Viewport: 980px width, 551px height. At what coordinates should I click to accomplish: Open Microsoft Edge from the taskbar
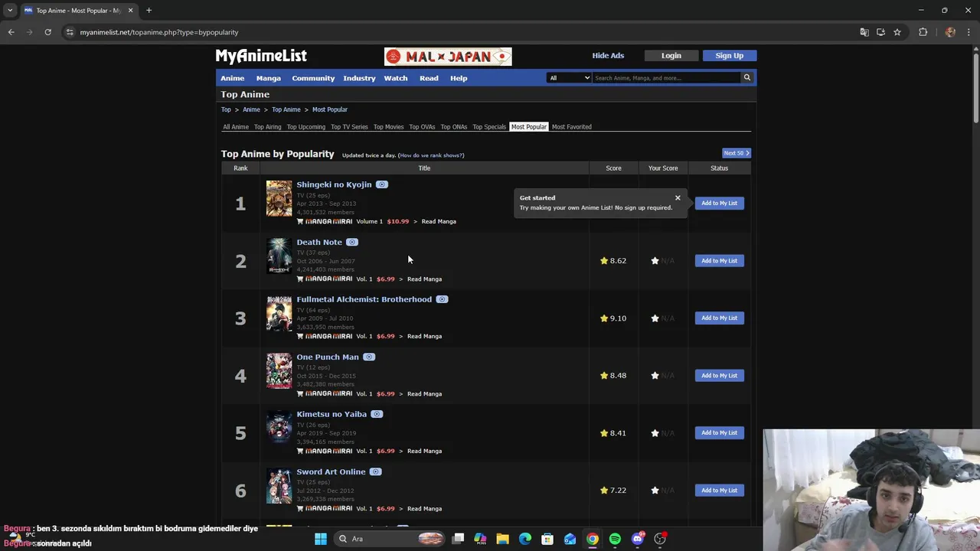click(525, 539)
